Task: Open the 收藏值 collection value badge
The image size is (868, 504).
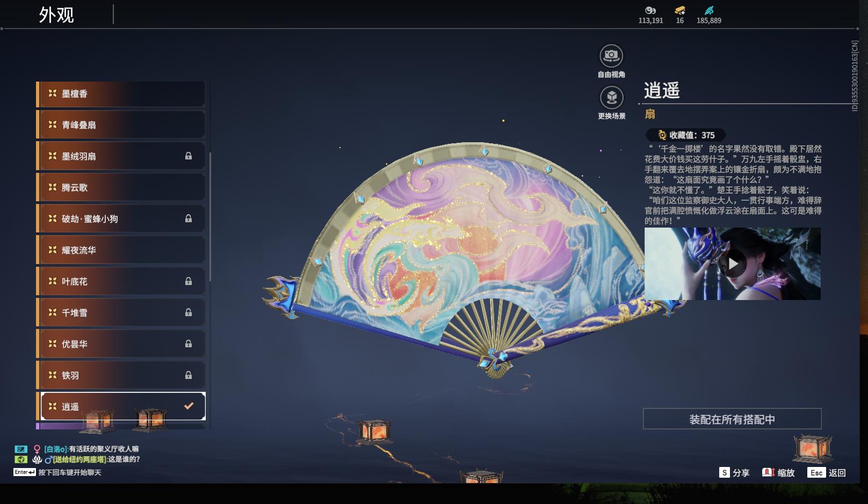Action: [686, 135]
